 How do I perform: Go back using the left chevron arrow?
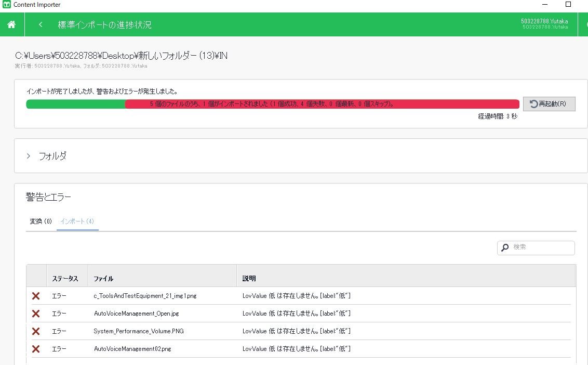(41, 24)
